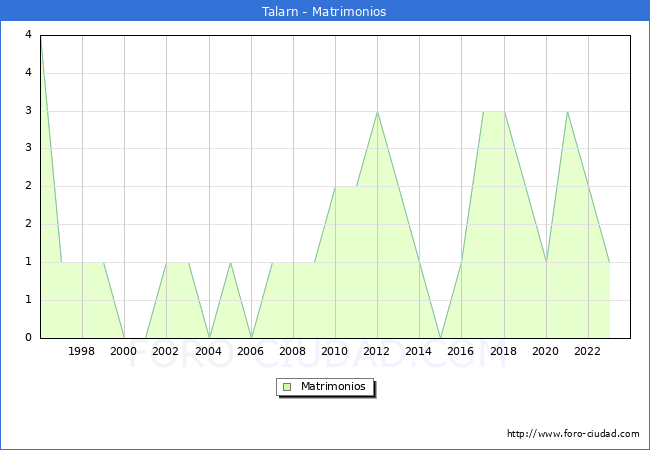Click the 2016 x-axis label
This screenshot has height=450, width=650.
[x=461, y=351]
